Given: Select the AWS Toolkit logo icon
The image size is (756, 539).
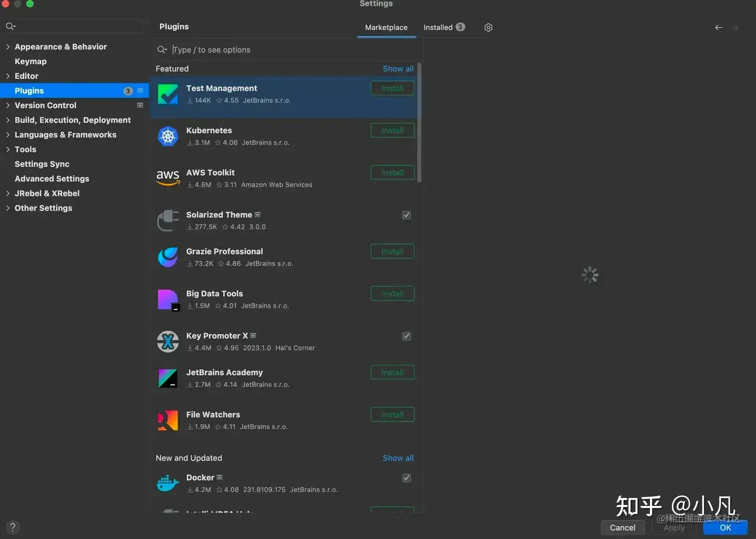Looking at the screenshot, I should coord(168,178).
